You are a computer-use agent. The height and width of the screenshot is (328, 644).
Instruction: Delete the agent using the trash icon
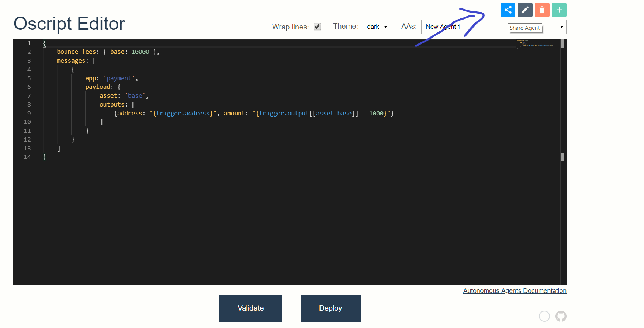[x=542, y=10]
